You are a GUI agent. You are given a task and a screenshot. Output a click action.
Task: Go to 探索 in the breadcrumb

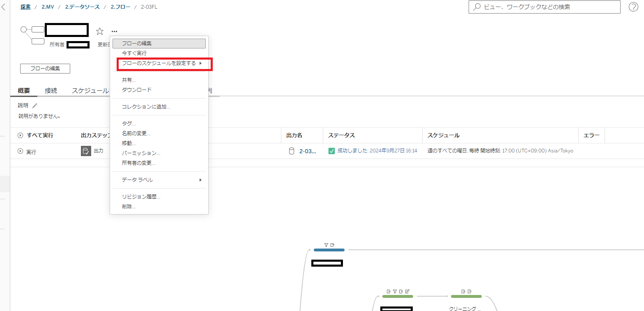pos(25,7)
